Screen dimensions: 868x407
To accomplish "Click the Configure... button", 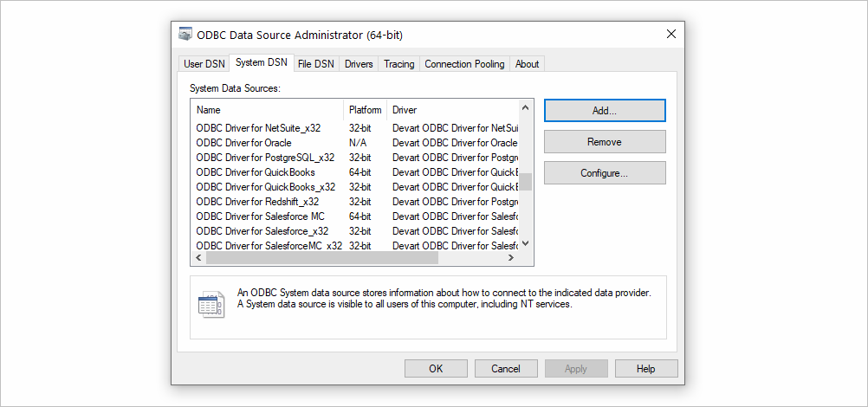I will click(x=605, y=173).
